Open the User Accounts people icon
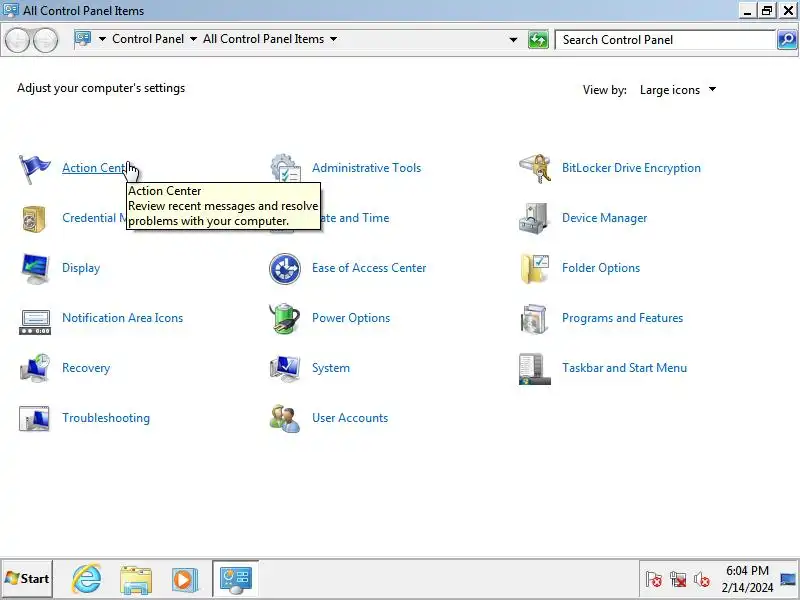Screen dimensions: 800x600 point(285,418)
